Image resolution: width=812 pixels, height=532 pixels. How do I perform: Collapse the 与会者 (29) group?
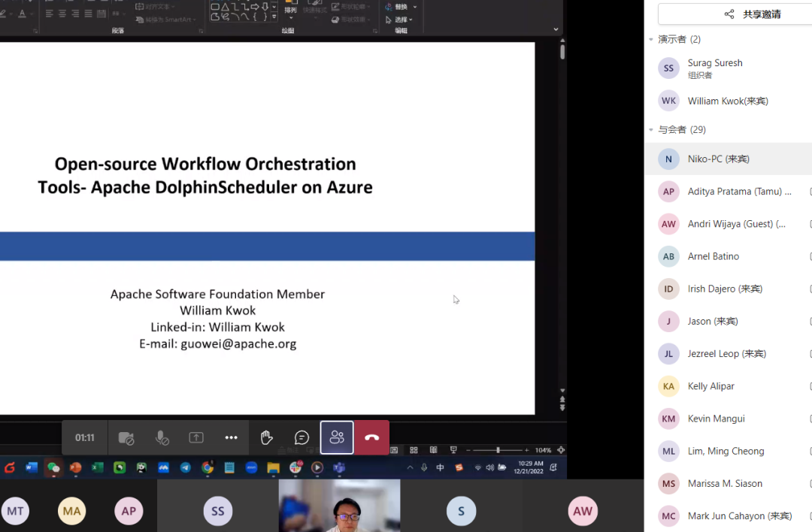[651, 129]
